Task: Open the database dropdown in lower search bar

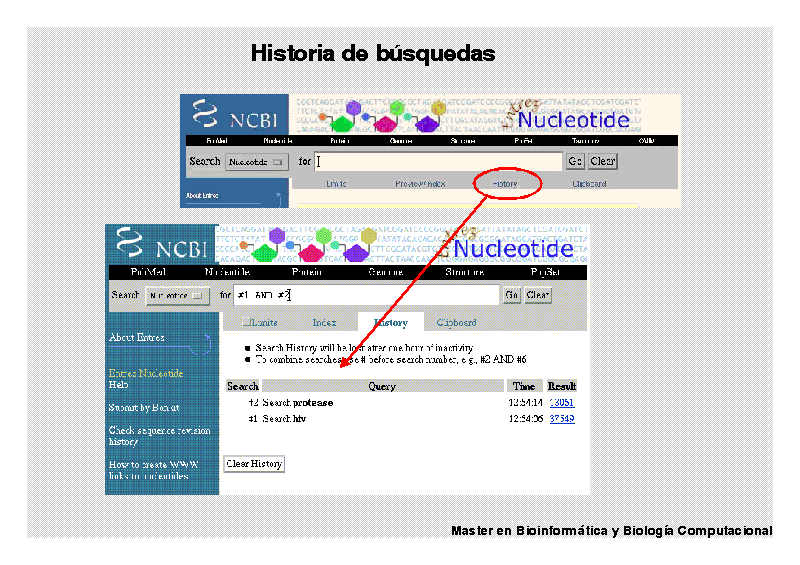Action: tap(176, 296)
